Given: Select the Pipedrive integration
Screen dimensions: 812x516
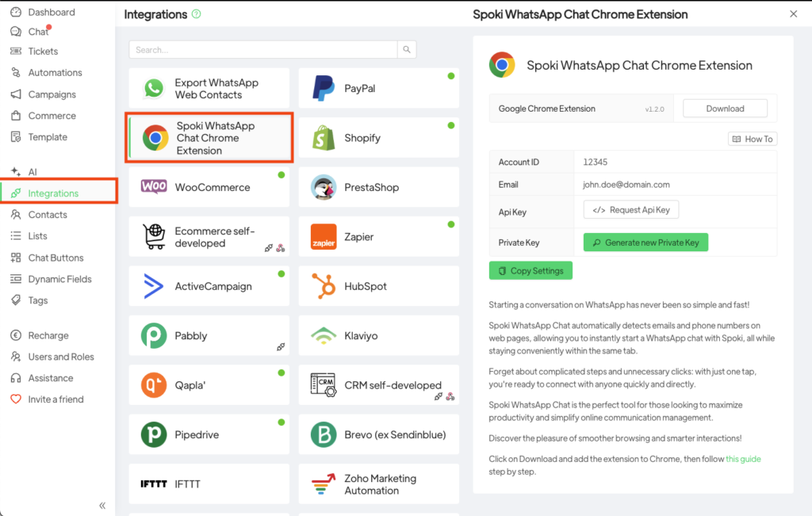Looking at the screenshot, I should [x=209, y=434].
